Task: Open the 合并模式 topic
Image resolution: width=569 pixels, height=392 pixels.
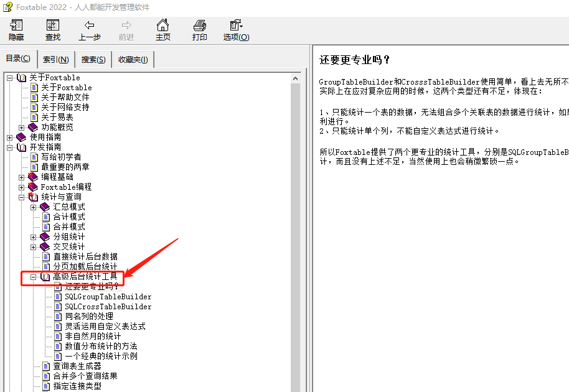Action: coord(69,226)
